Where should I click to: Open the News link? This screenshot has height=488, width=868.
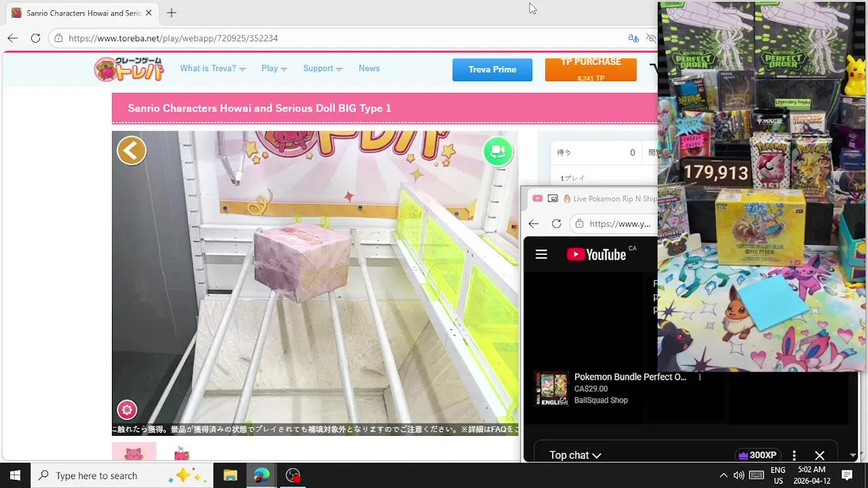pyautogui.click(x=369, y=68)
